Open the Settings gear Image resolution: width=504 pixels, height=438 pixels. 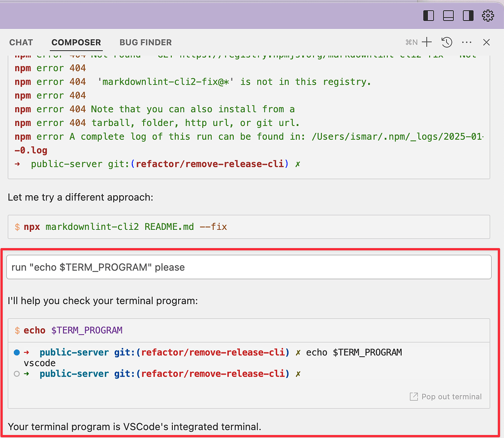(x=488, y=15)
